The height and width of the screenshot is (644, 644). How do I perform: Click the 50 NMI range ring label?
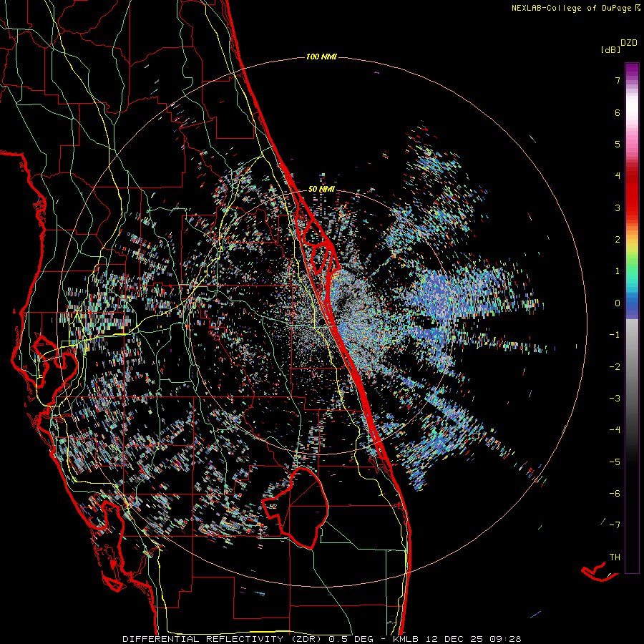point(321,189)
